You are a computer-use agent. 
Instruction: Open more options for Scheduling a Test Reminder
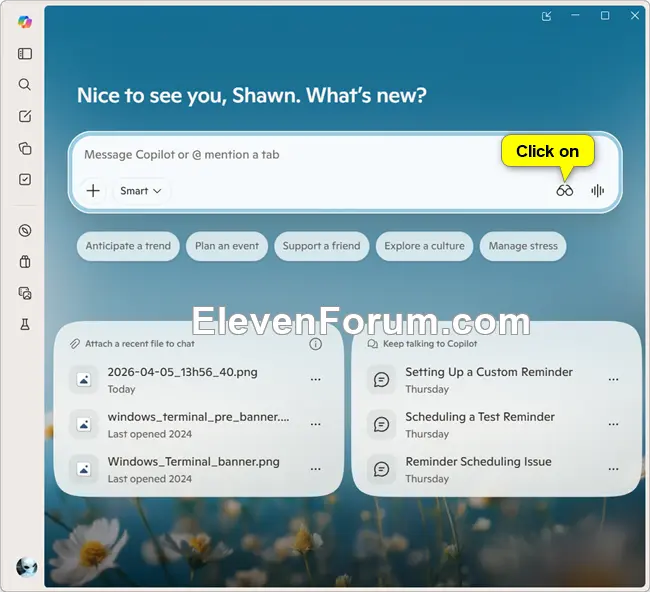click(614, 424)
